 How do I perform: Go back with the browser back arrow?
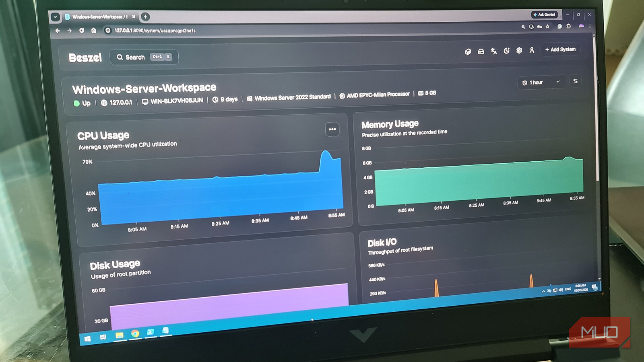tap(58, 31)
